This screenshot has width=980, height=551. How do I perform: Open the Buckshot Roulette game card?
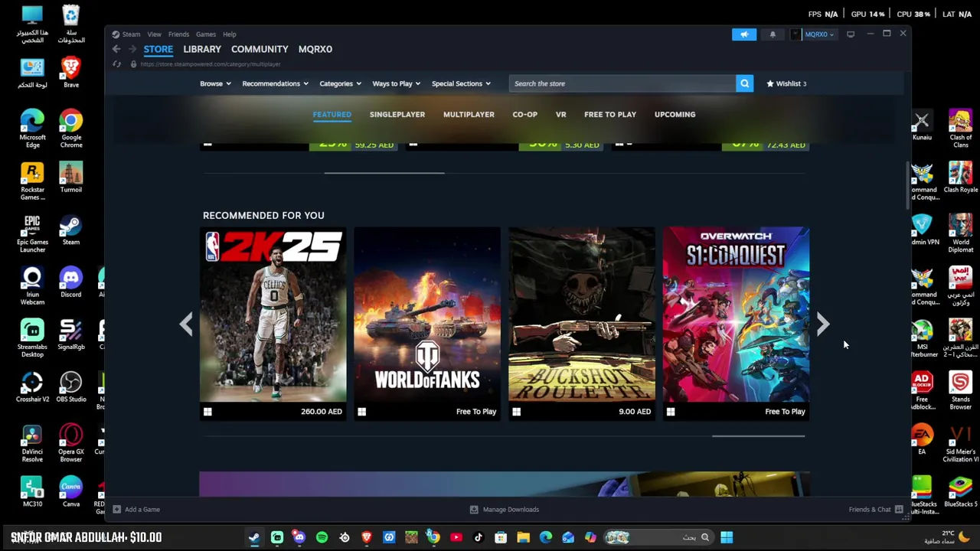[581, 324]
